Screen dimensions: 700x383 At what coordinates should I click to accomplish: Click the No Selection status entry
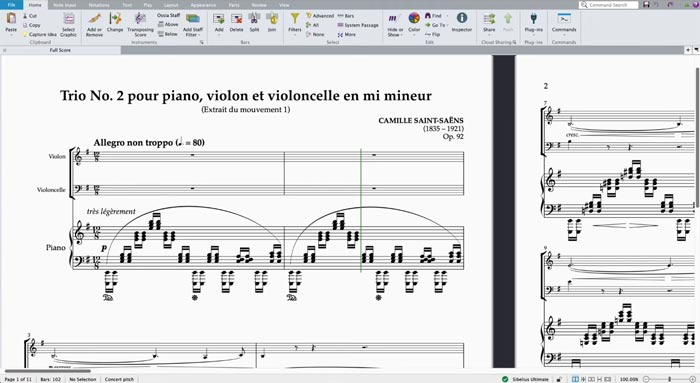(x=83, y=379)
